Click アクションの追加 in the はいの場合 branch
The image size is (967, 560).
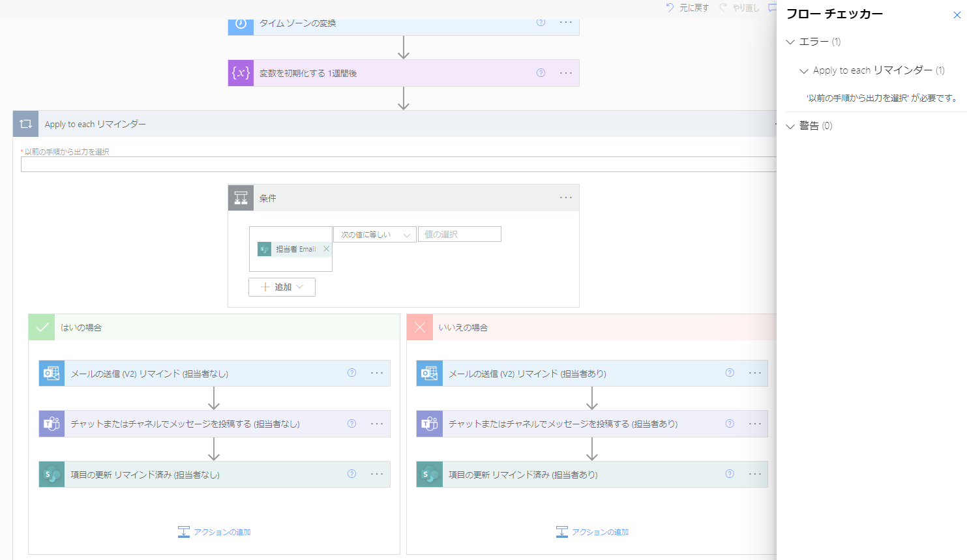coord(215,532)
